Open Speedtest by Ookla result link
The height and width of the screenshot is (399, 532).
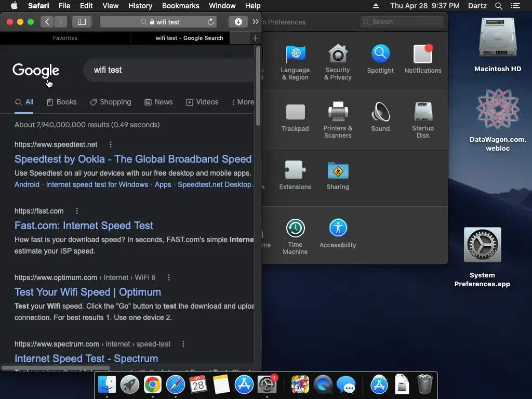point(133,159)
